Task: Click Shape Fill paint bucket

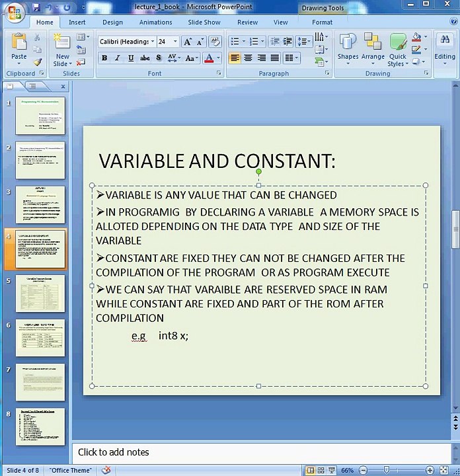Action: (416, 37)
